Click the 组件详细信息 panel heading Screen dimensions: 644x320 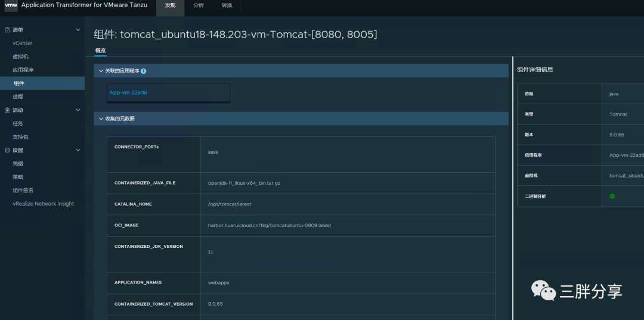[535, 70]
